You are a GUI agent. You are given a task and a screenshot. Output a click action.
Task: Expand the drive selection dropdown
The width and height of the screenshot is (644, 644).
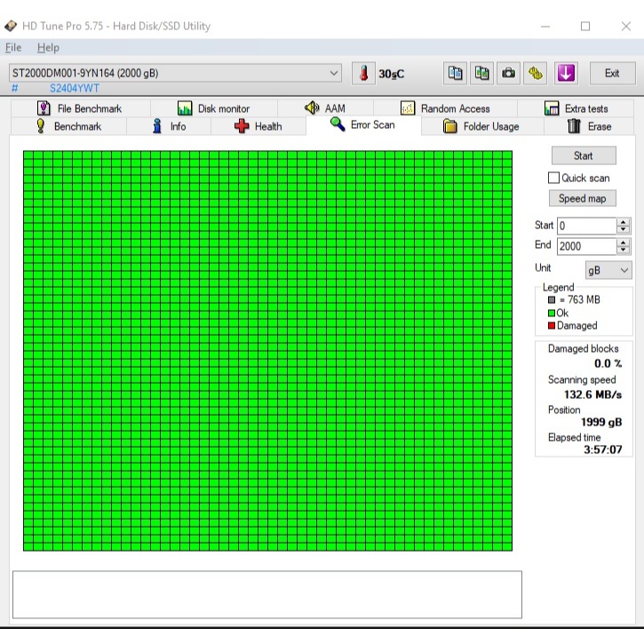pyautogui.click(x=334, y=74)
